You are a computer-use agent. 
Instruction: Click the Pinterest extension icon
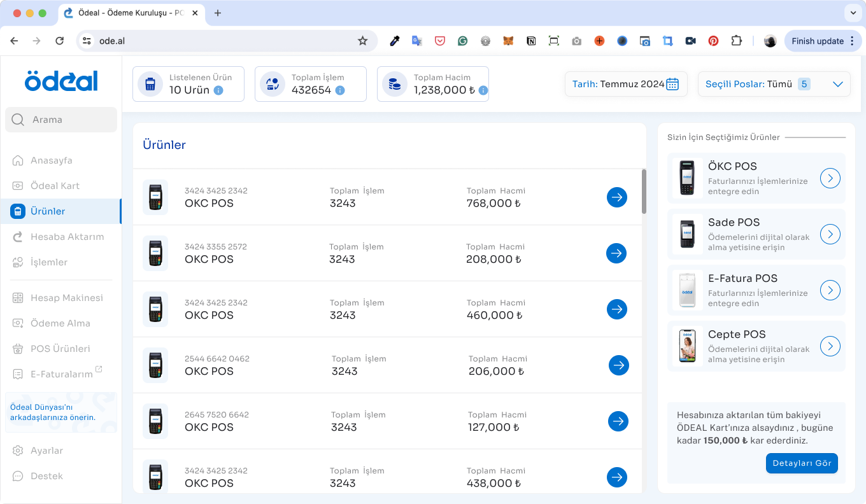pyautogui.click(x=713, y=41)
